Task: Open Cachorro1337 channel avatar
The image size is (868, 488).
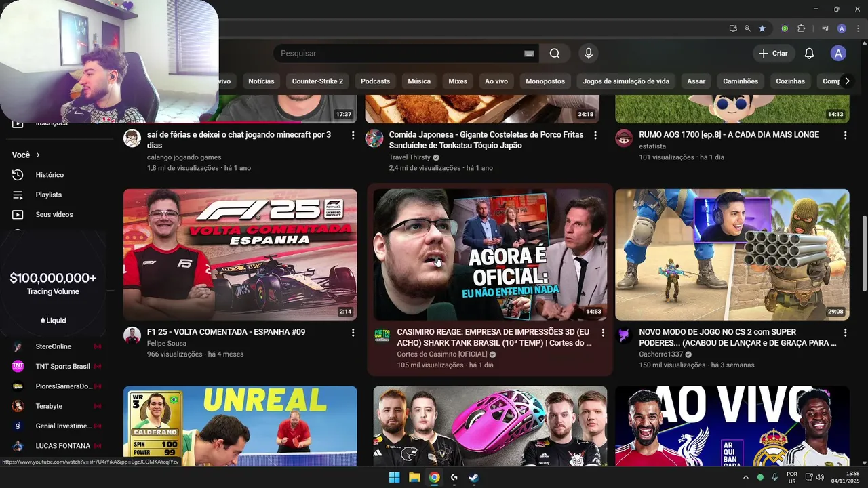Action: [624, 335]
